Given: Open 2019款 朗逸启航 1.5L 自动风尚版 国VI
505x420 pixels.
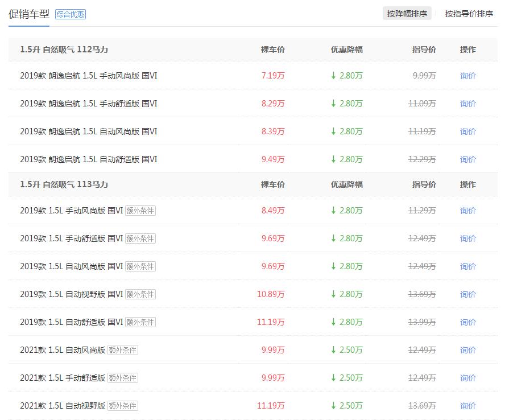Looking at the screenshot, I should [89, 131].
